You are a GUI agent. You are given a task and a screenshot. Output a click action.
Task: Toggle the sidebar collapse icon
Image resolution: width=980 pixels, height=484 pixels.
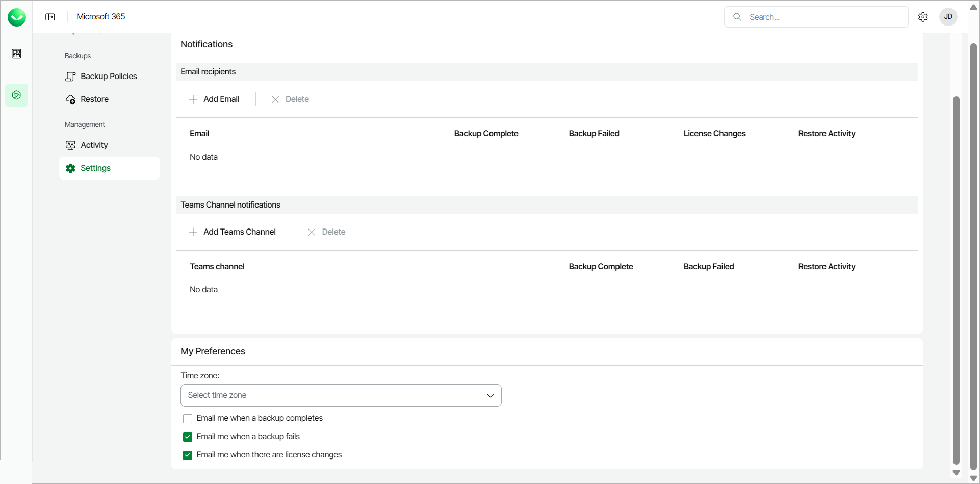click(x=50, y=17)
